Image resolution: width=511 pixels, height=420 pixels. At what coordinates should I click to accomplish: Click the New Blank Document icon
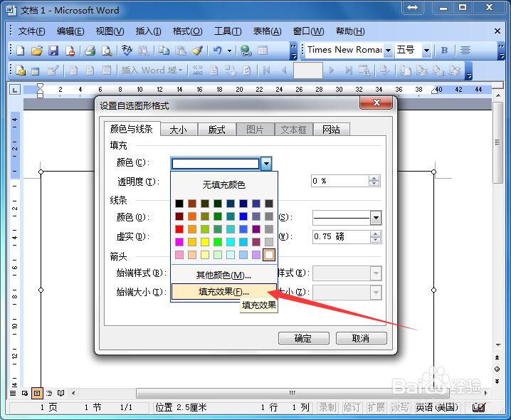[21, 51]
